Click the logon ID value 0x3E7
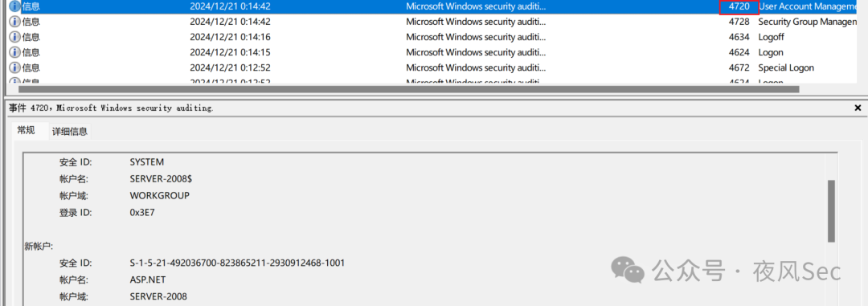The width and height of the screenshot is (868, 306). click(x=142, y=213)
